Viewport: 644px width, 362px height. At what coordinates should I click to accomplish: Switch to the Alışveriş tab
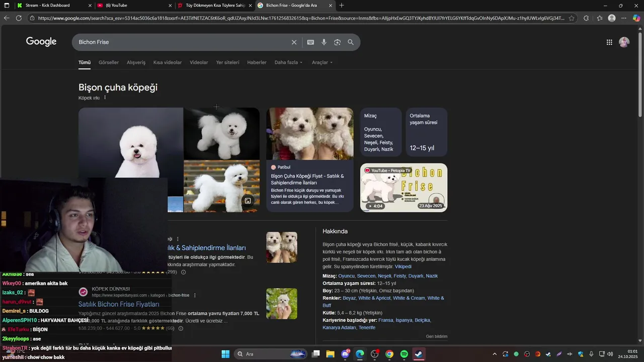pyautogui.click(x=136, y=62)
